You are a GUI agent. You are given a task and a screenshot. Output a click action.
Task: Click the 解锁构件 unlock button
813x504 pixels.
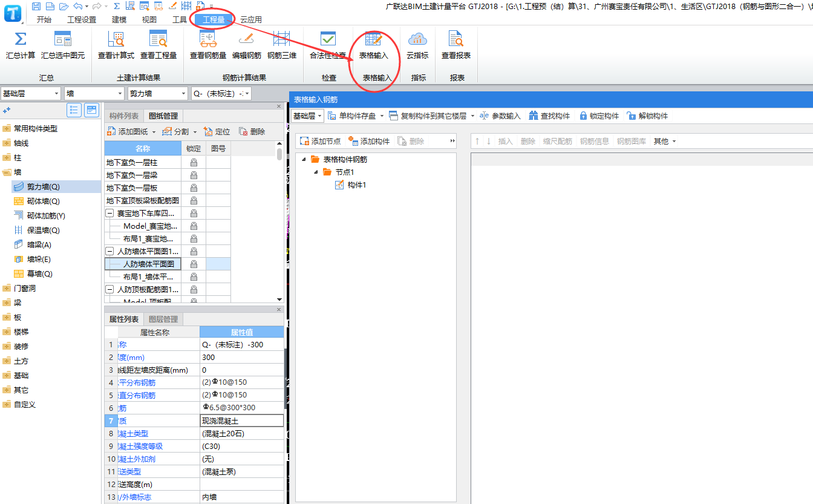(x=647, y=116)
